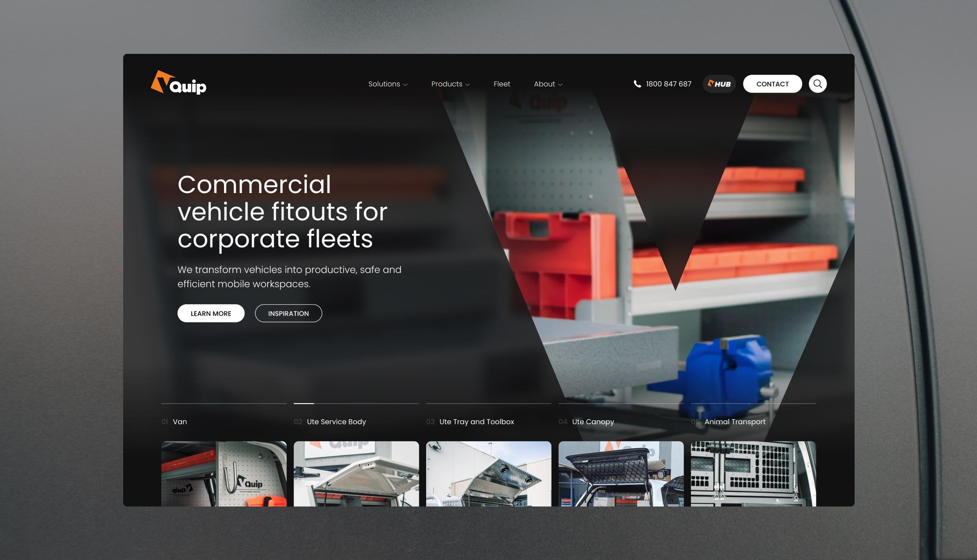Viewport: 977px width, 560px height.
Task: Open the search by clicking the magnifier icon
Action: click(818, 84)
